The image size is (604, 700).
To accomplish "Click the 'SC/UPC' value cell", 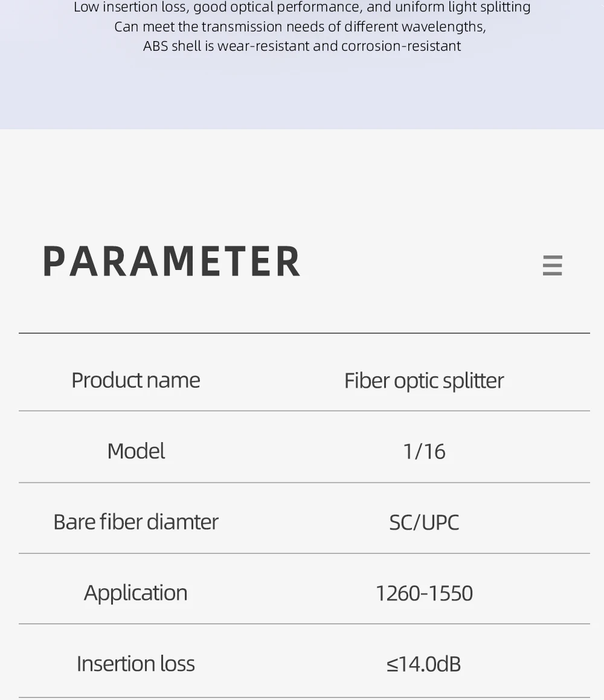I will click(x=423, y=522).
